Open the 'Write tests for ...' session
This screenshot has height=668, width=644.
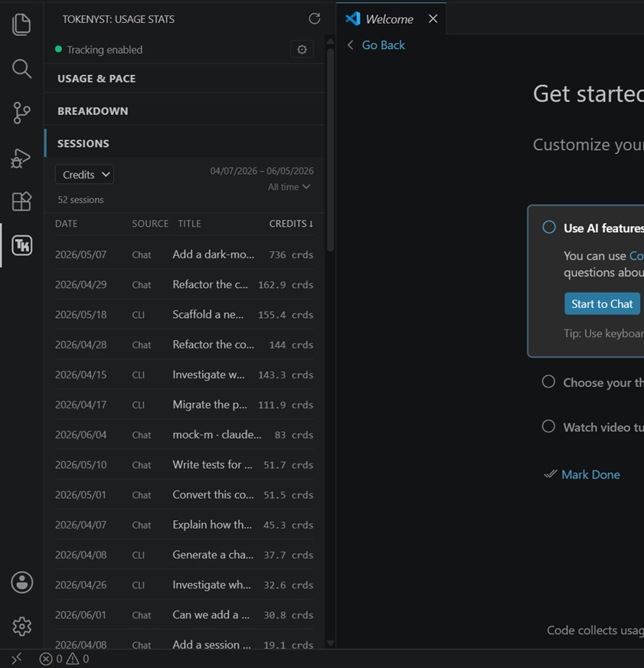[184, 465]
